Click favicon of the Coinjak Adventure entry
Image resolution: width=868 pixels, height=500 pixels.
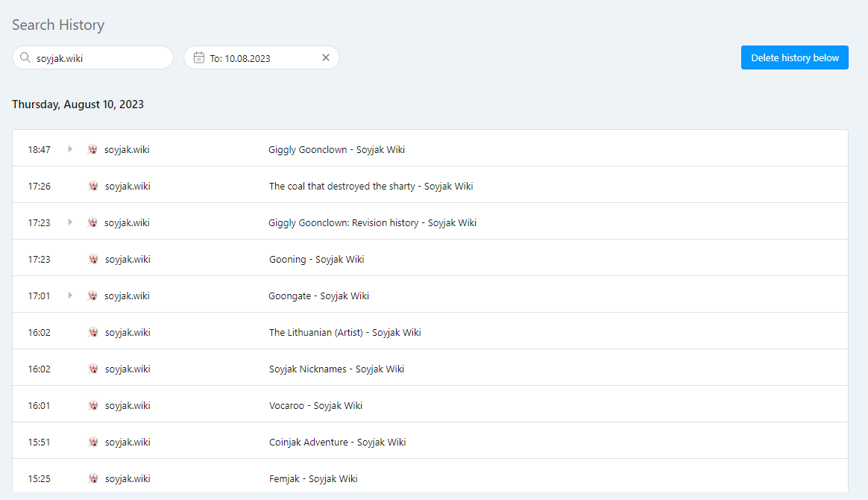93,442
